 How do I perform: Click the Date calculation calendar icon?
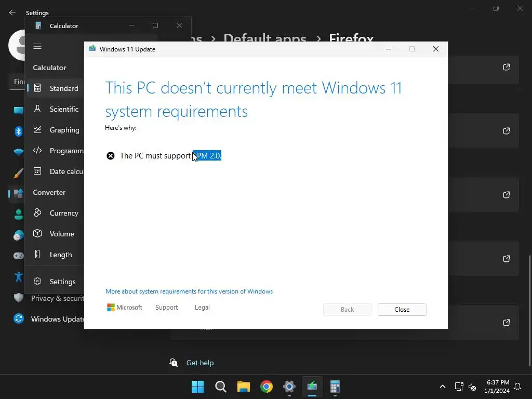[x=37, y=171]
